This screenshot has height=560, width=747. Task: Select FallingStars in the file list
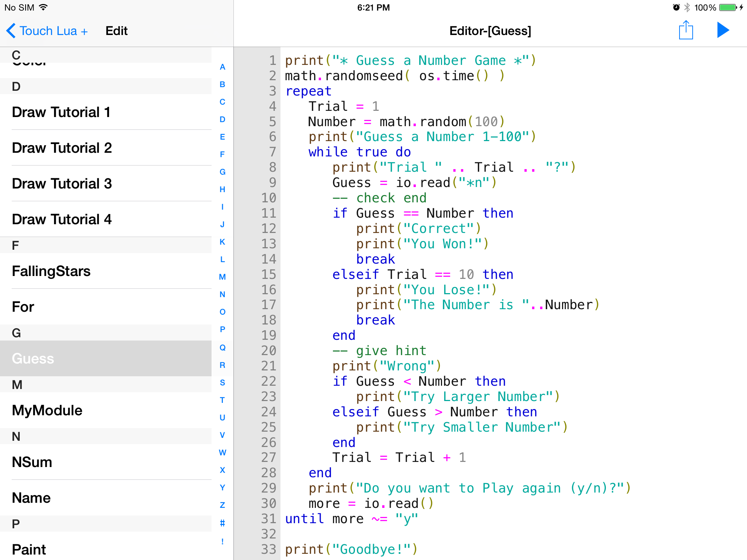click(x=51, y=271)
